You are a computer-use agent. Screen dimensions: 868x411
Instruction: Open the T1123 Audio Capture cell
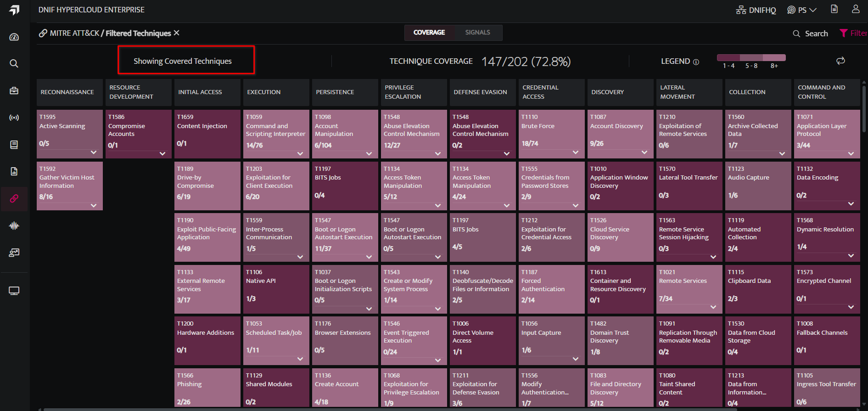point(758,186)
